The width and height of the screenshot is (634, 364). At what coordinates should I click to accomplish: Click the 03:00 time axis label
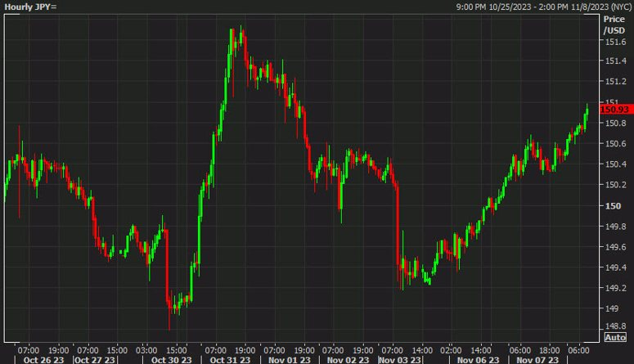pyautogui.click(x=146, y=350)
